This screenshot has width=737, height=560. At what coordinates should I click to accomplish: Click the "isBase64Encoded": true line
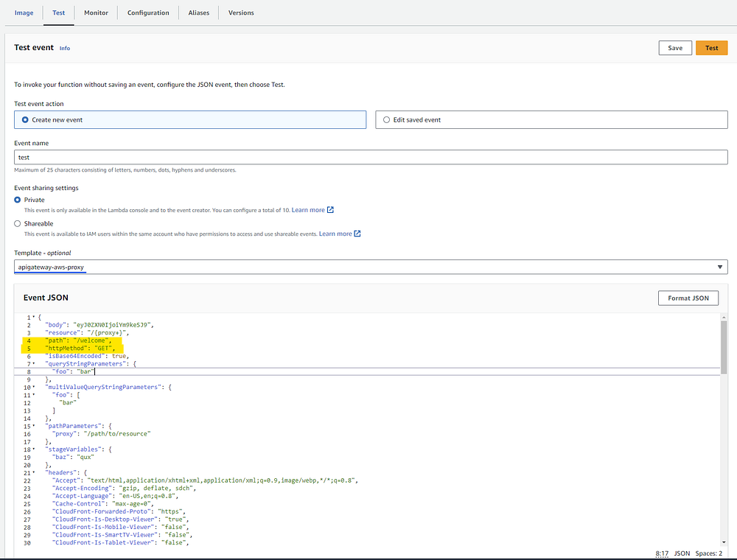click(x=87, y=356)
